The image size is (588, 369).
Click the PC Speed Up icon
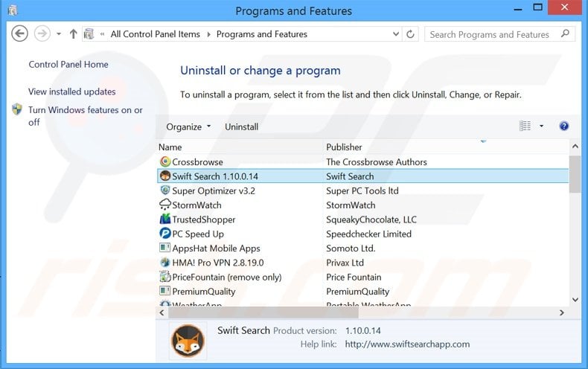click(x=165, y=234)
